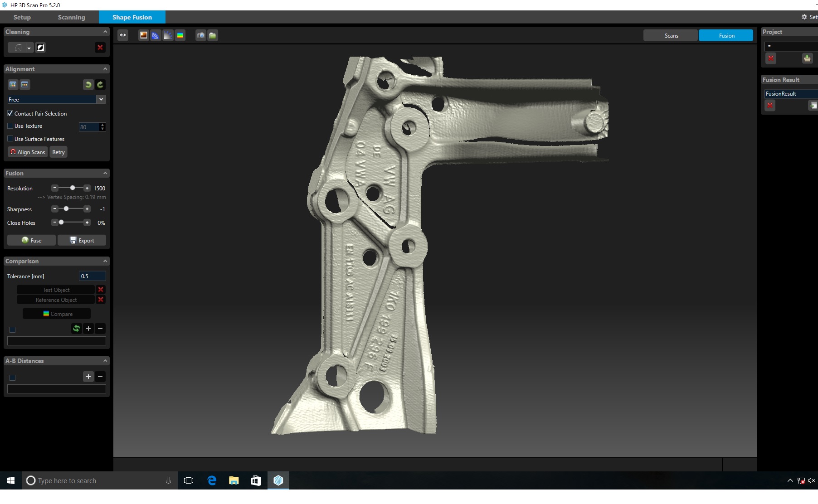818x504 pixels.
Task: Remove a distance with minus in A-B Distances
Action: pos(100,377)
